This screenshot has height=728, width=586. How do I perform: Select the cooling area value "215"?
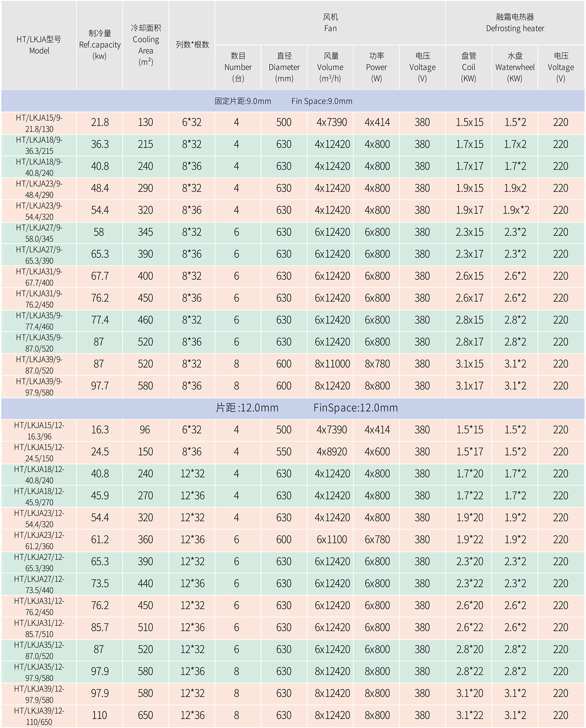click(x=145, y=144)
